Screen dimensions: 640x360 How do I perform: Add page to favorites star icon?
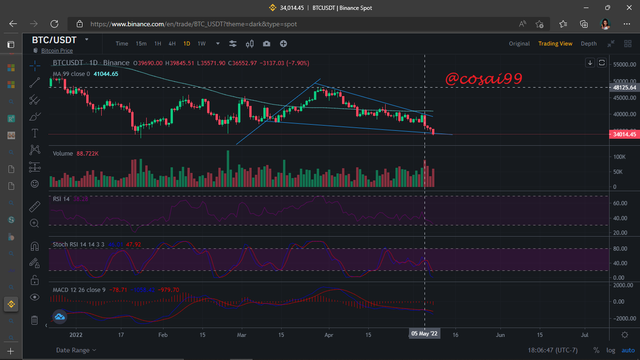540,24
